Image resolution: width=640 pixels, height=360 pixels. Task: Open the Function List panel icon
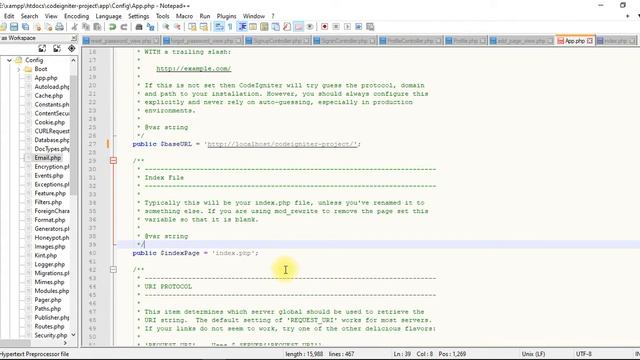(287, 27)
